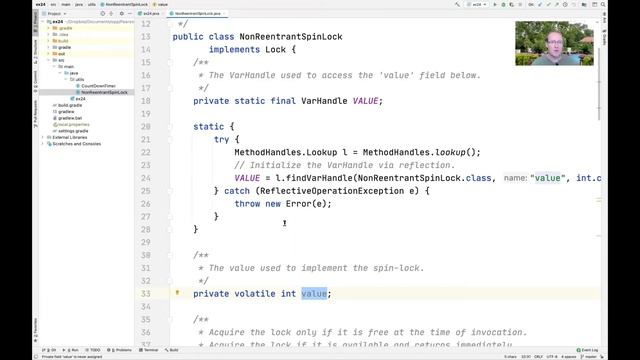This screenshot has height=360, width=640.
Task: Open the Run tool window at bottom
Action: point(70,350)
